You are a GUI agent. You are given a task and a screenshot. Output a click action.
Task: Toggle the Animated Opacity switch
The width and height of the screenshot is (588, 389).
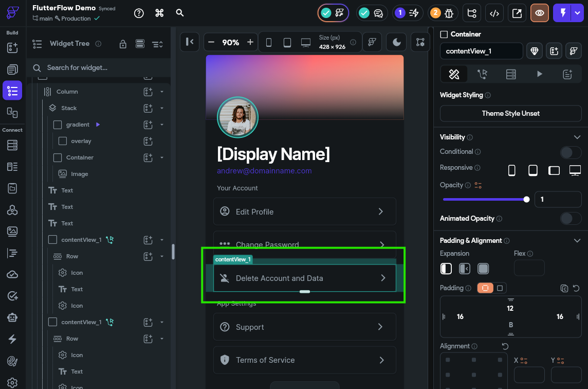click(571, 219)
